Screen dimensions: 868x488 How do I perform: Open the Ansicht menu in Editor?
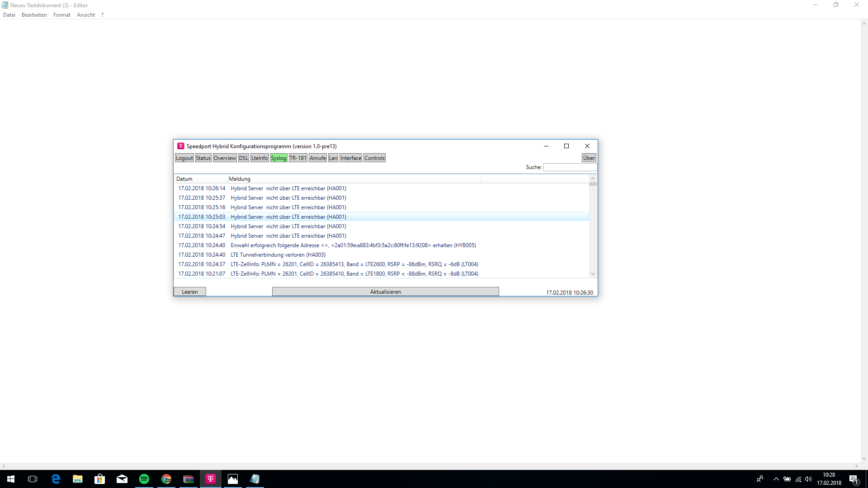click(86, 15)
